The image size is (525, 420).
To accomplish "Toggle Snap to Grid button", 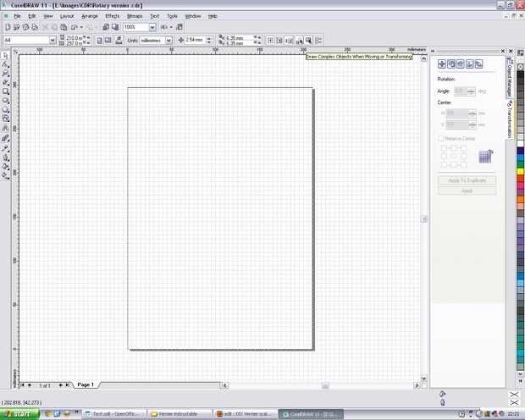I will click(270, 41).
